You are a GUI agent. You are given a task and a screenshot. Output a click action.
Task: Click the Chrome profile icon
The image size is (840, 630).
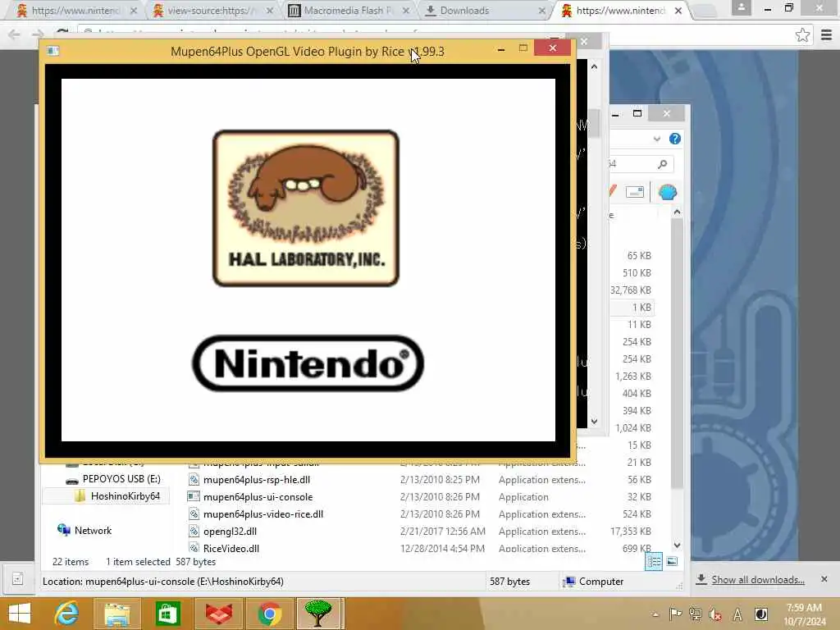[742, 8]
